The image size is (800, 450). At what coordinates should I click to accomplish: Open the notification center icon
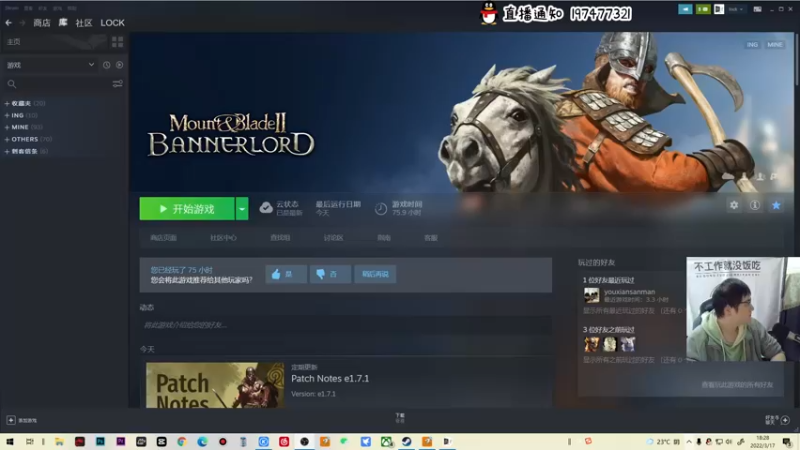pyautogui.click(x=787, y=442)
